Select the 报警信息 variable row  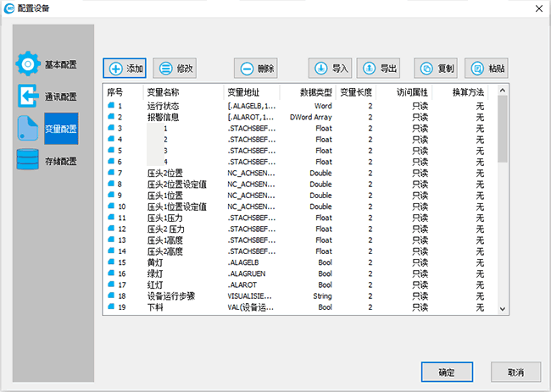163,118
